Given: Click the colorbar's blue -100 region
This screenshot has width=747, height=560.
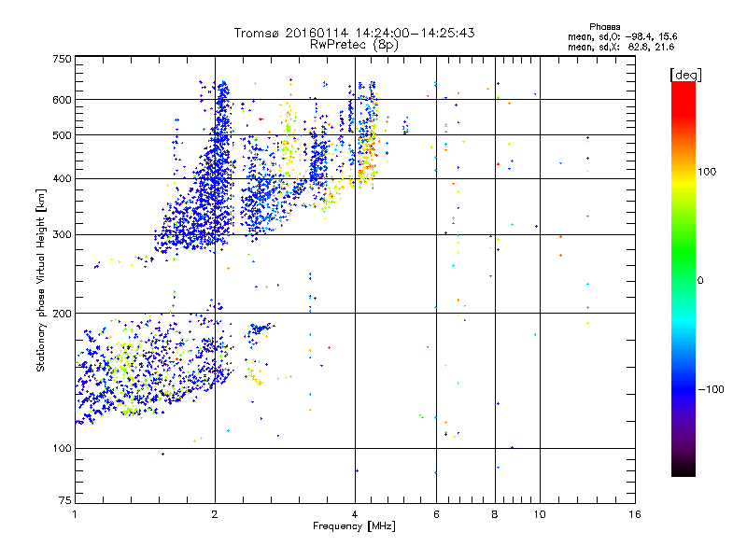Looking at the screenshot, I should [x=684, y=388].
